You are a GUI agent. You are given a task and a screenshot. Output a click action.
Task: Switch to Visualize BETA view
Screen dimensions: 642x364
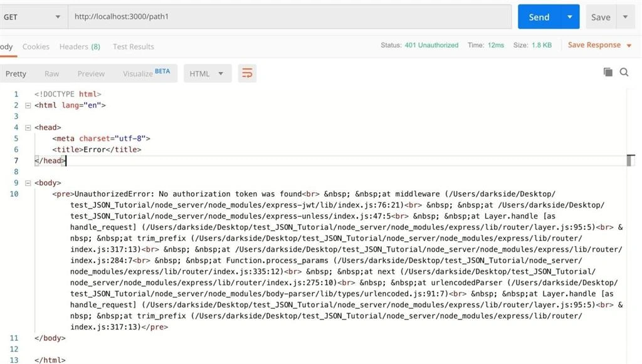pyautogui.click(x=146, y=73)
